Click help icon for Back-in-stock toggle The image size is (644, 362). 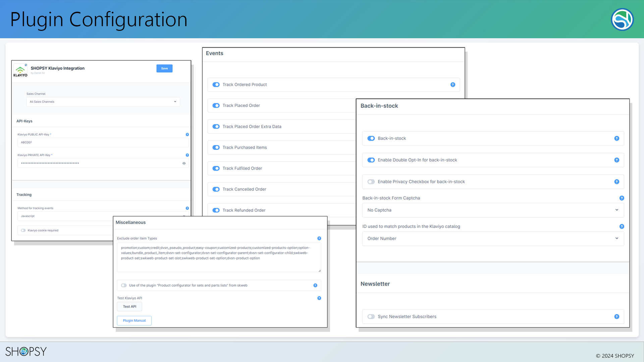616,138
